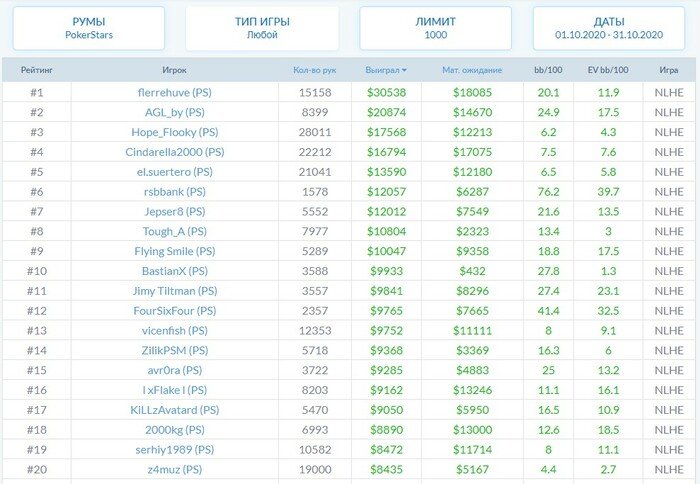This screenshot has height=484, width=700.
Task: Open the AGL_by (PS) player link
Action: coord(174,112)
